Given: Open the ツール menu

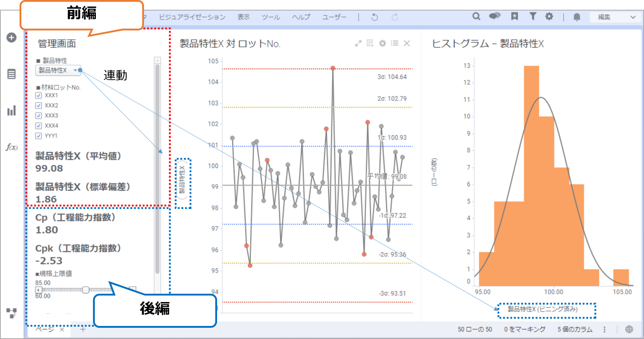Looking at the screenshot, I should point(271,17).
